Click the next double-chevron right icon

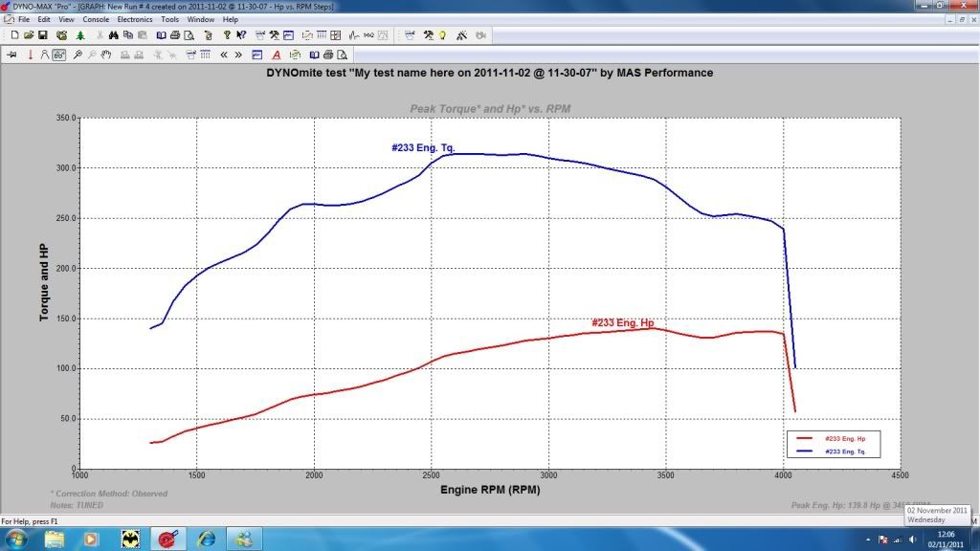pos(238,55)
